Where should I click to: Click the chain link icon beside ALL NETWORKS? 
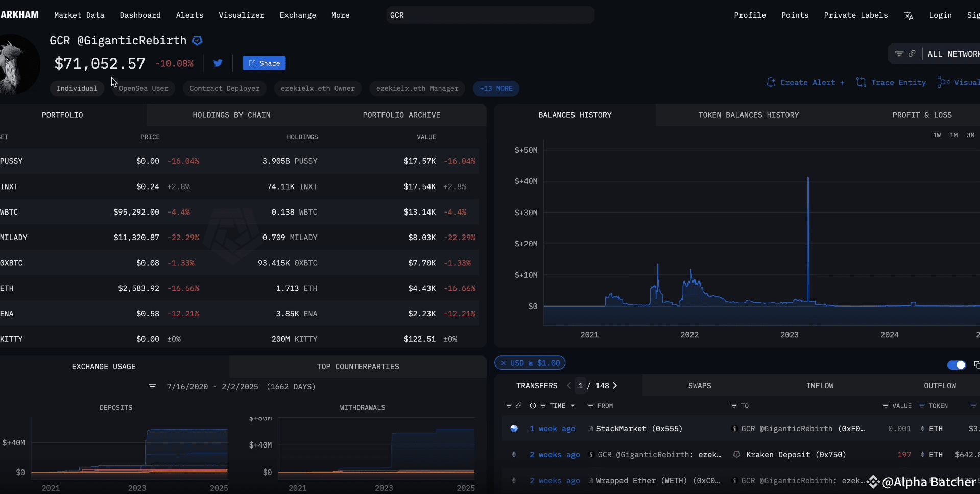click(912, 54)
